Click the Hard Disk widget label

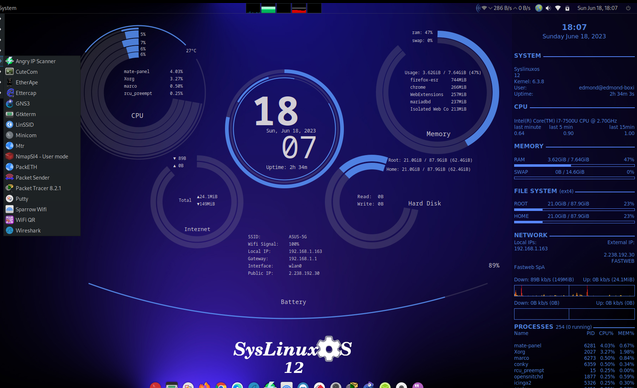click(425, 203)
